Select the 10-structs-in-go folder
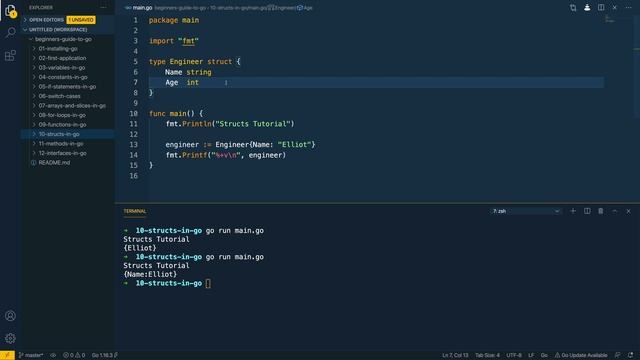Image resolution: width=640 pixels, height=360 pixels. coord(67,134)
